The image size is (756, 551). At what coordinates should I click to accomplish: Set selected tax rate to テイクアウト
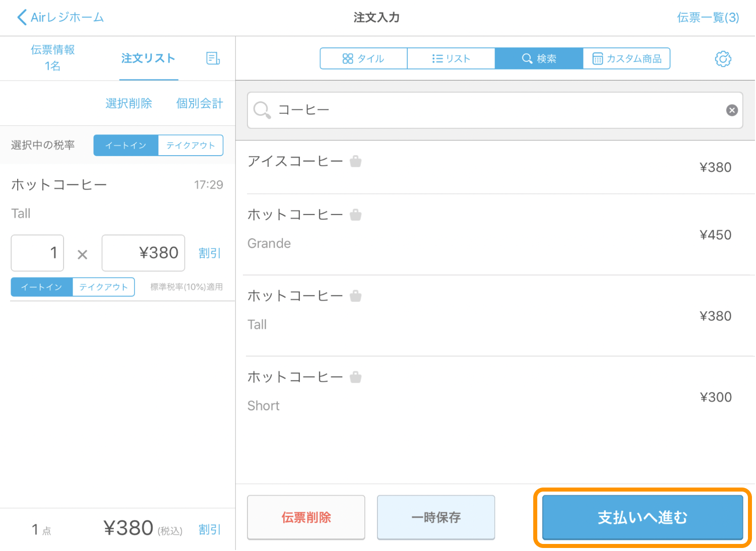point(191,146)
